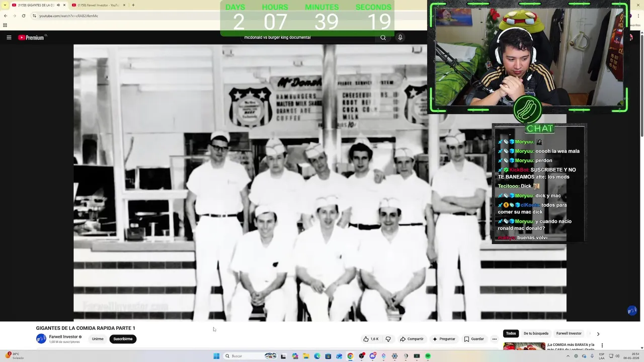Open the taskbar clock showing 20:54
The width and height of the screenshot is (644, 362).
point(631,356)
